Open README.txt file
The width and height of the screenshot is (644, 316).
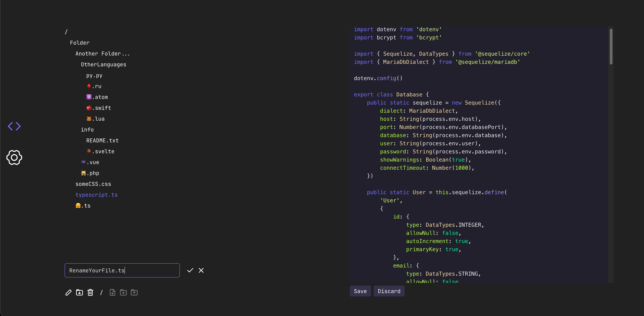[x=103, y=141]
